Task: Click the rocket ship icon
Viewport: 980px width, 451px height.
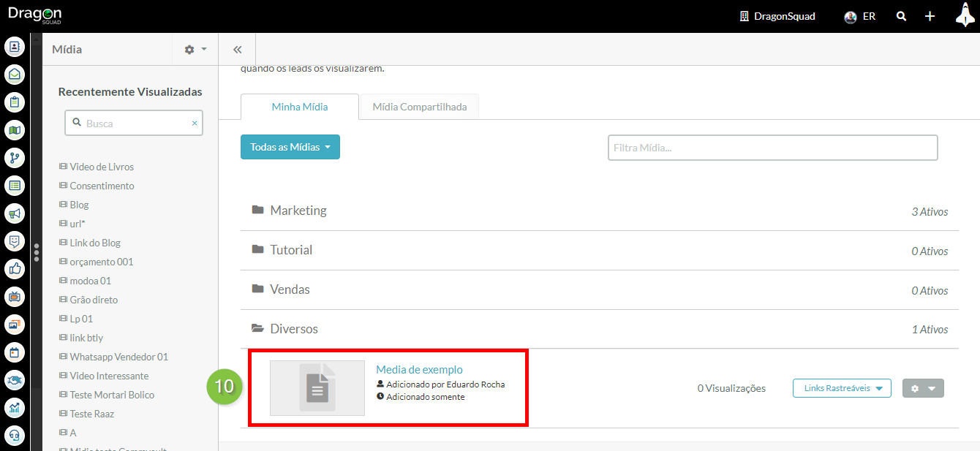Action: click(965, 15)
